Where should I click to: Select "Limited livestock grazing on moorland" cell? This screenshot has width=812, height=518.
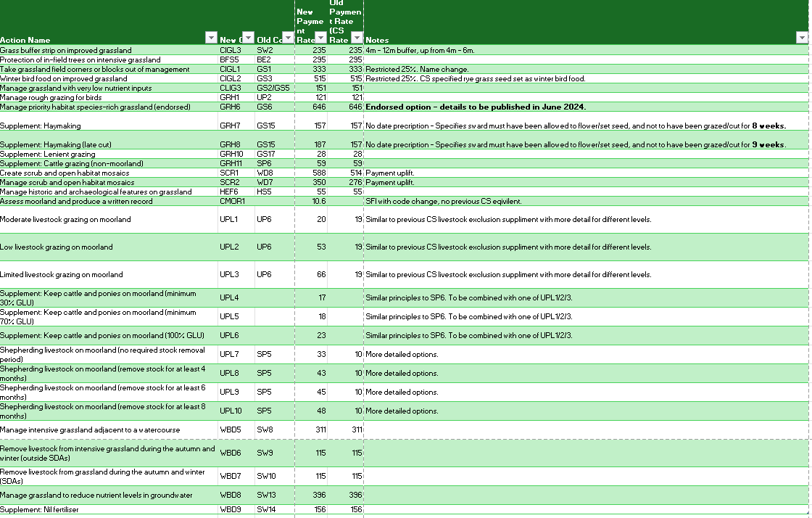109,274
